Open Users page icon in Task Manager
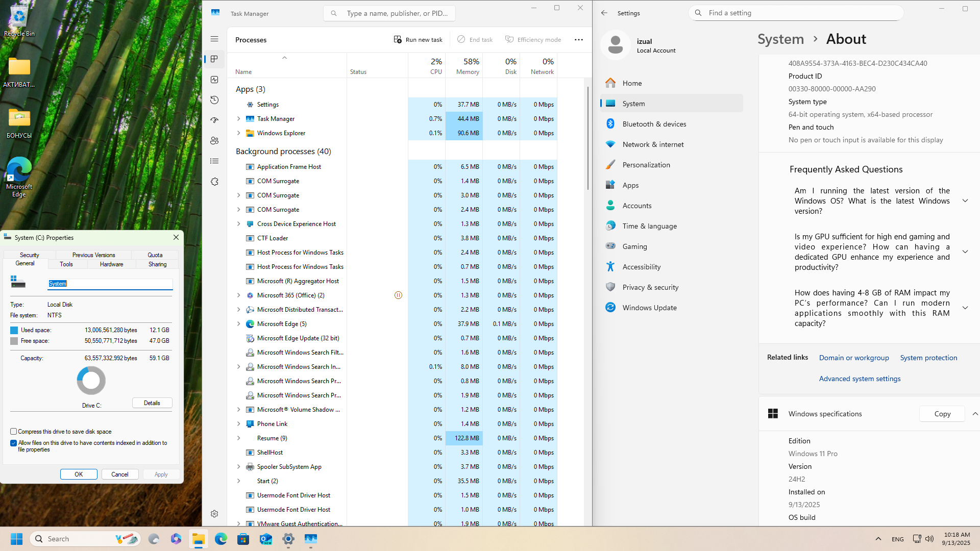 214,141
